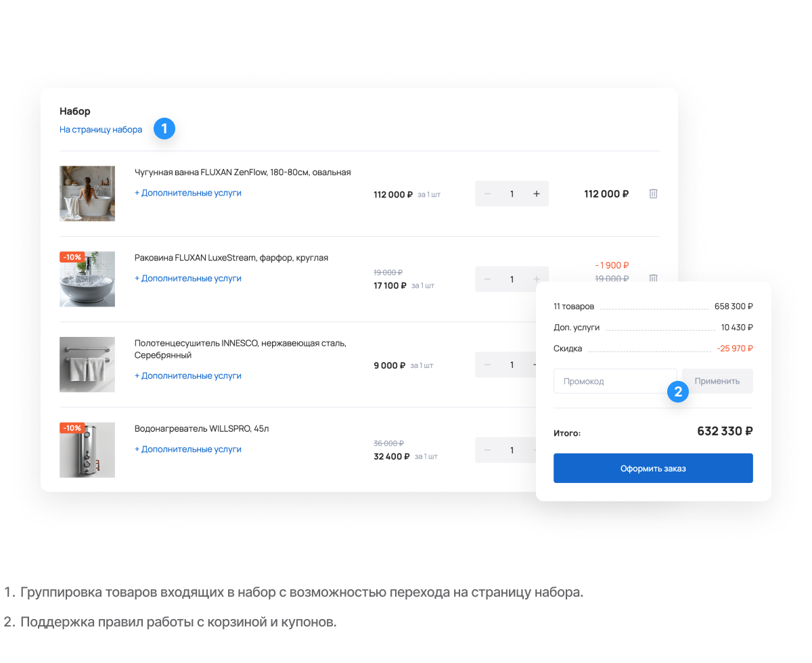
Task: Decrease quantity of FLUXAN ZenFlow bathtub
Action: [x=487, y=194]
